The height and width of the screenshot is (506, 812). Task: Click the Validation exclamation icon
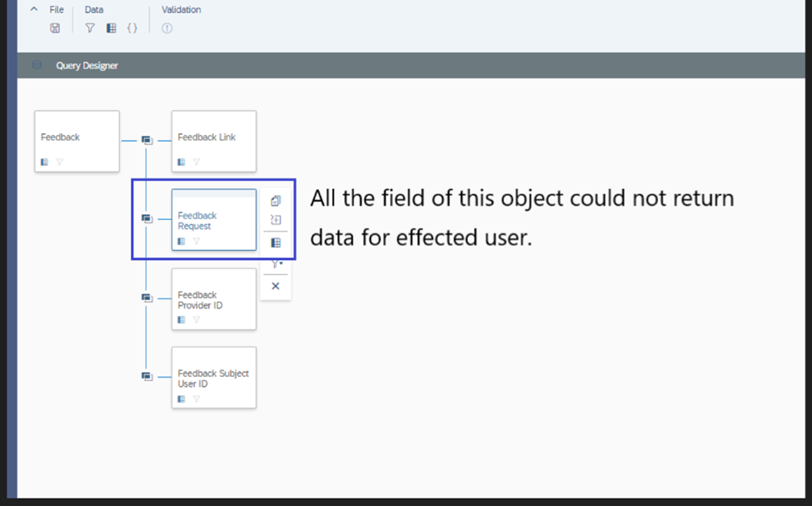click(167, 28)
